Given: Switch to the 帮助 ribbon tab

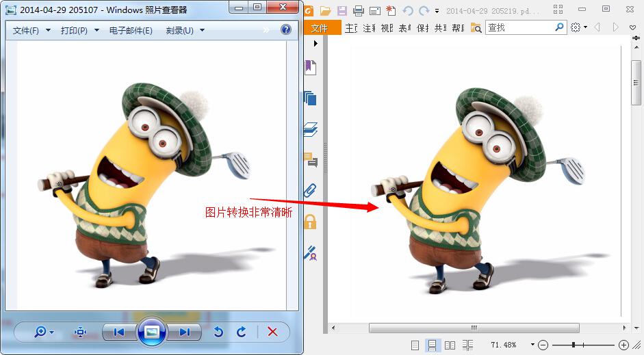Looking at the screenshot, I should point(458,28).
